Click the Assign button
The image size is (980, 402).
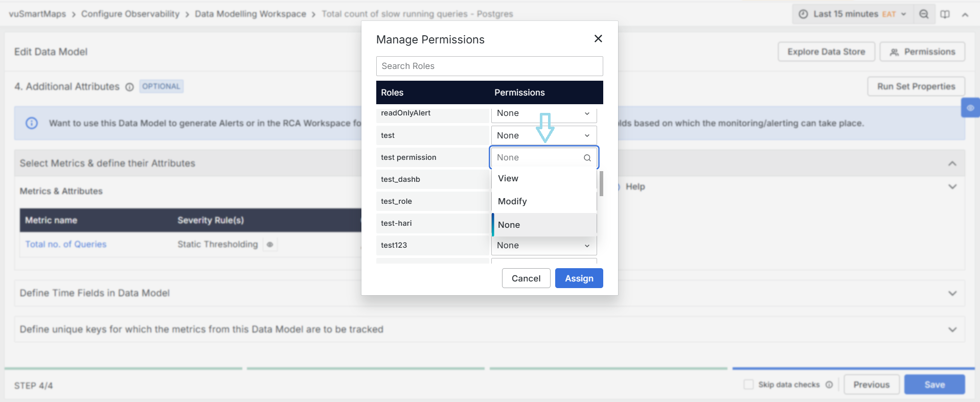(x=579, y=278)
